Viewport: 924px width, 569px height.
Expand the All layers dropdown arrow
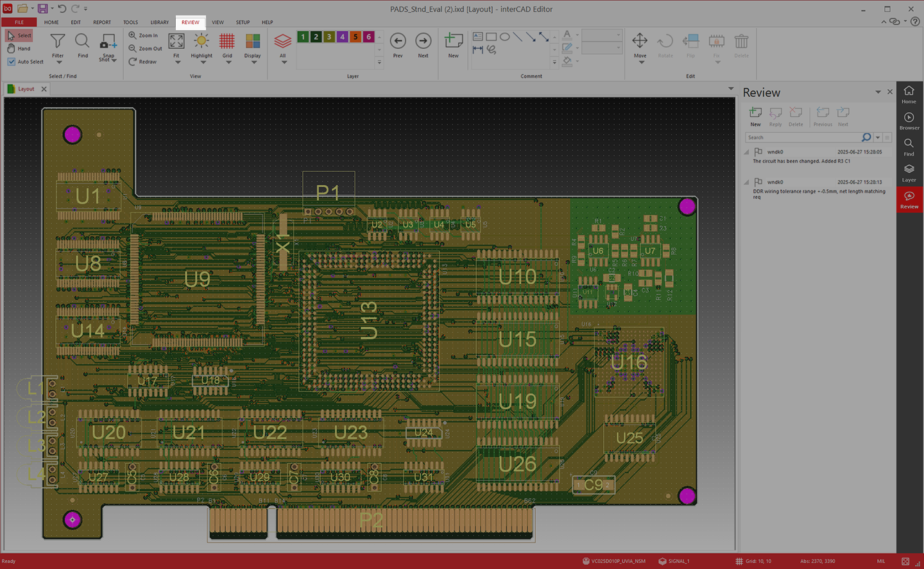click(284, 63)
